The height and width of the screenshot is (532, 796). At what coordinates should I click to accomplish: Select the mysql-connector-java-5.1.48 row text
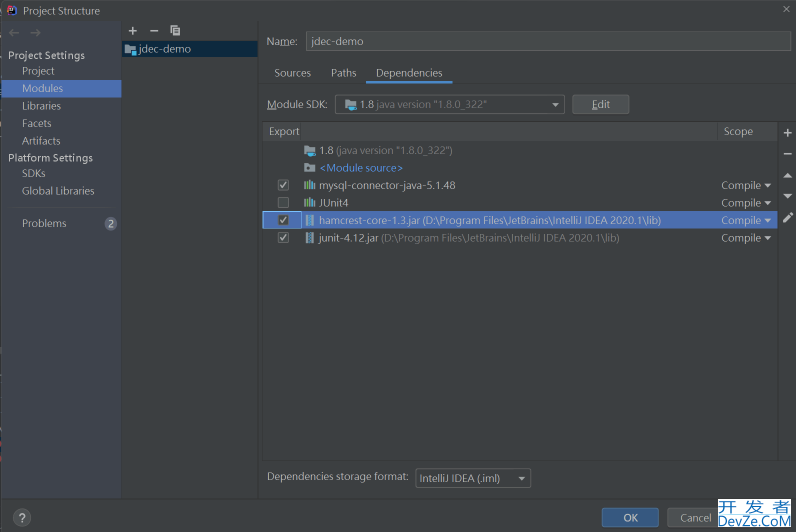(387, 185)
